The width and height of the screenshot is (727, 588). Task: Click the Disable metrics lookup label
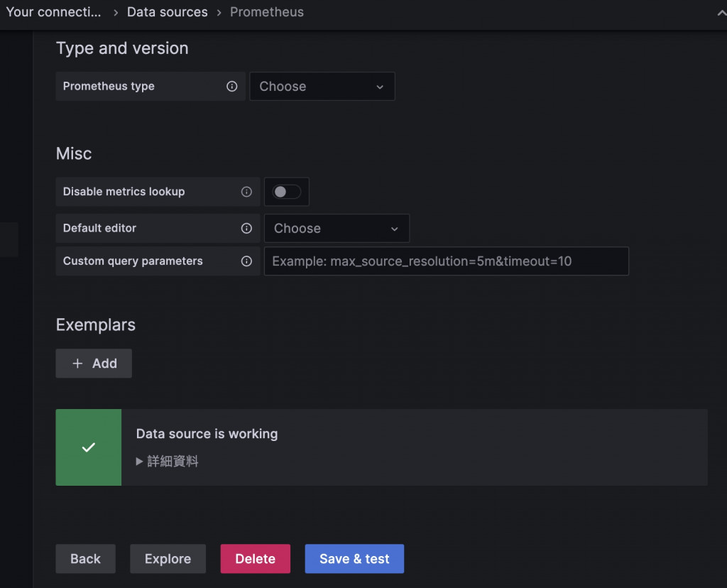(x=124, y=192)
